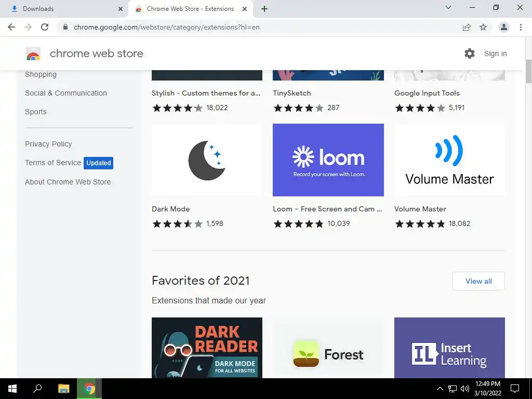Open Volume Master extension thumbnail
The image size is (532, 399).
[449, 160]
